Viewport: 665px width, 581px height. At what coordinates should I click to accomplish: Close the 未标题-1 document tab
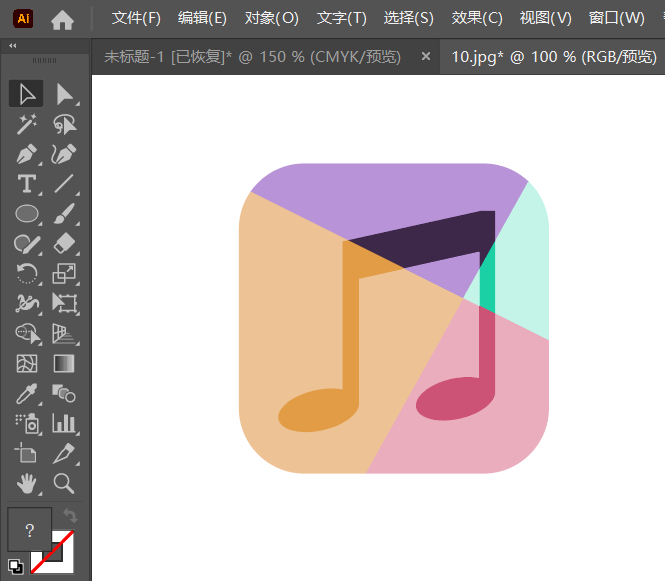tap(426, 56)
